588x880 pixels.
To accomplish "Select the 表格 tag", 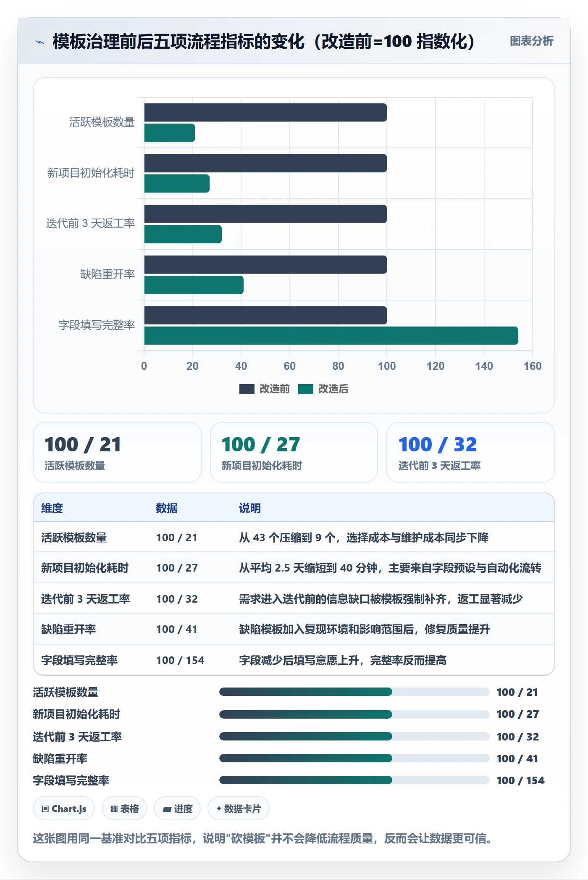I will pyautogui.click(x=124, y=809).
